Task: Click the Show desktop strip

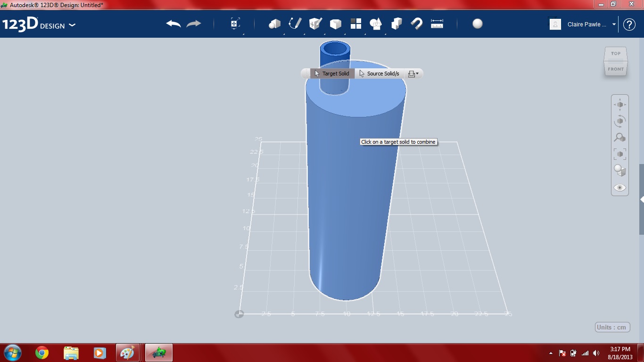Action: 641,353
